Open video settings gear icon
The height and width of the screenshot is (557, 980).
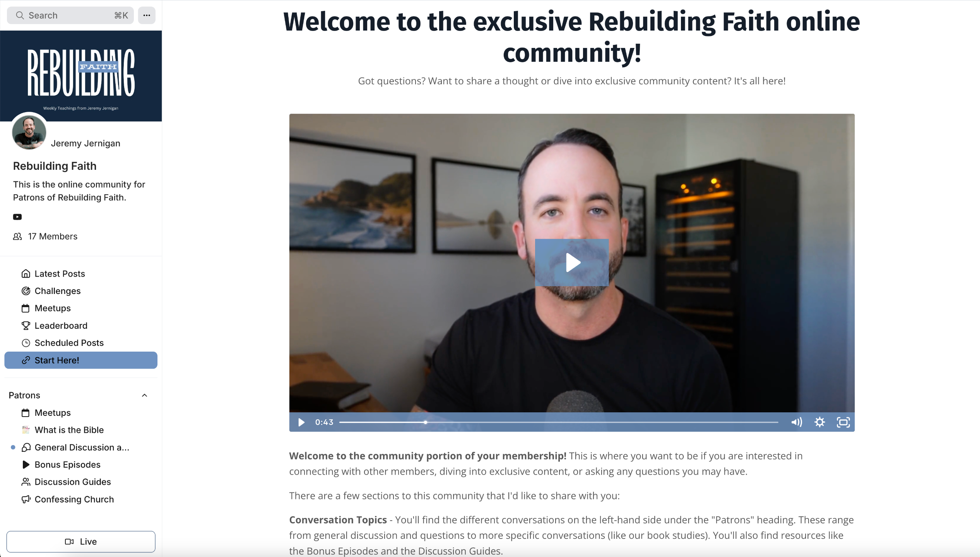pyautogui.click(x=819, y=422)
